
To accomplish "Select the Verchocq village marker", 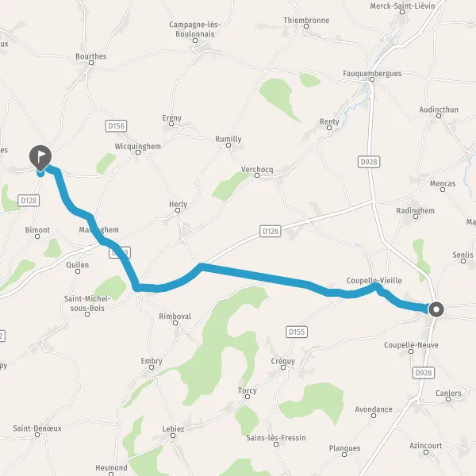I will pyautogui.click(x=257, y=175).
